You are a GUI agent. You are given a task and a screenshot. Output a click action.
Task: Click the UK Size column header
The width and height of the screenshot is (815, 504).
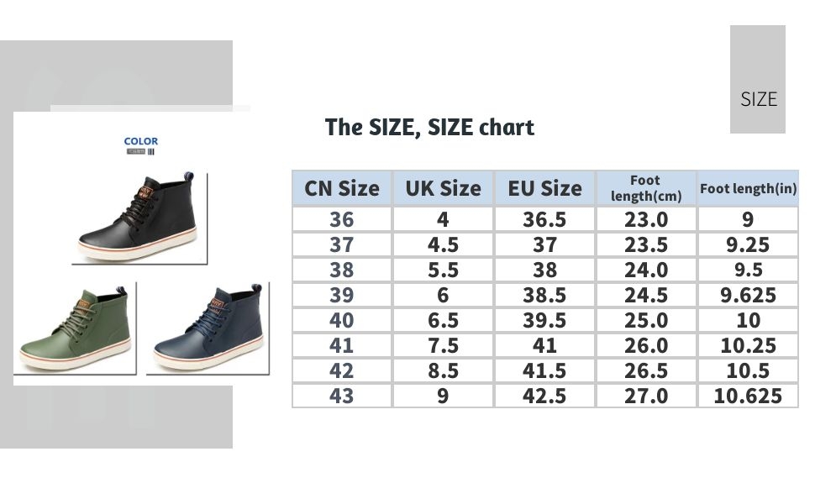coord(443,188)
